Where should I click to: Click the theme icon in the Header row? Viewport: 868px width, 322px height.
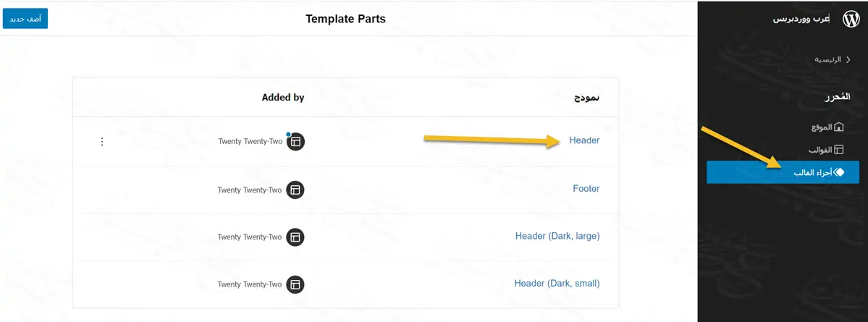tap(295, 142)
